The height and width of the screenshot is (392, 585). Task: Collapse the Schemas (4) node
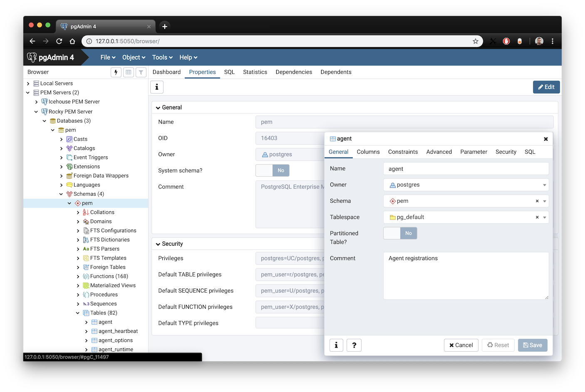61,194
